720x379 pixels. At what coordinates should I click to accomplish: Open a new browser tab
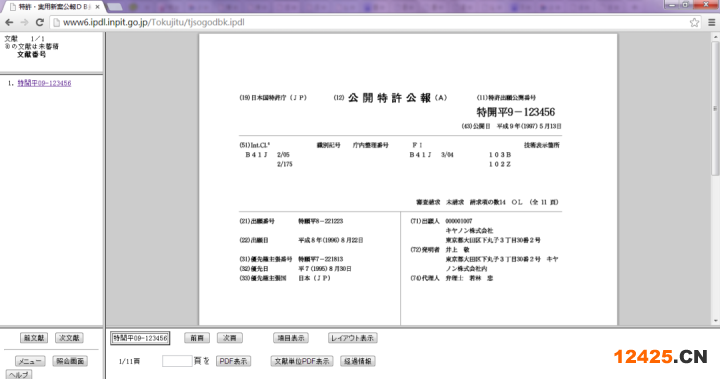[114, 7]
